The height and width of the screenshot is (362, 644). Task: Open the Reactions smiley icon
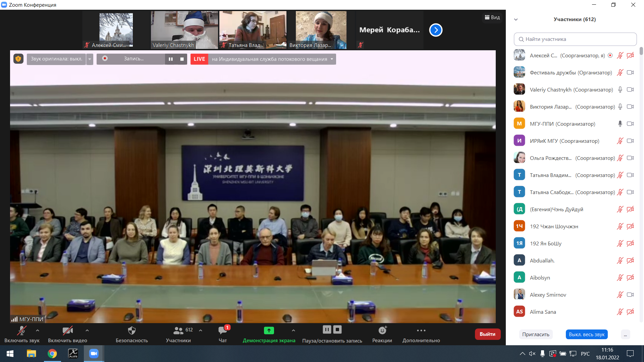point(382,331)
